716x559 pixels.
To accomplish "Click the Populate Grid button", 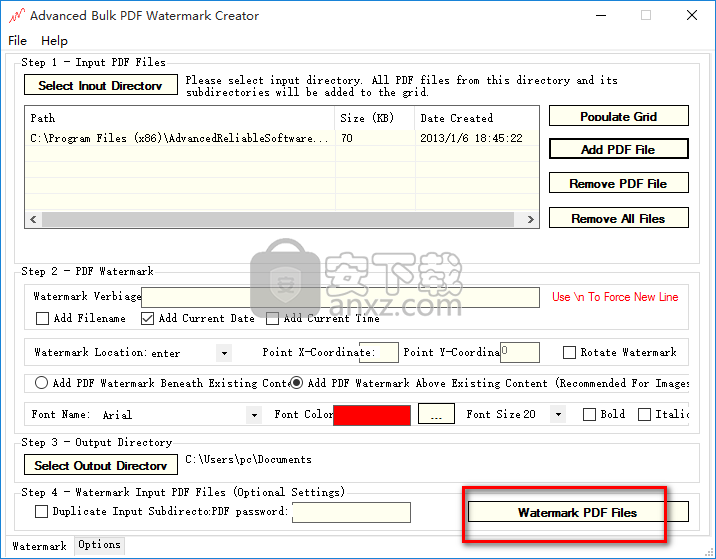I will 618,116.
